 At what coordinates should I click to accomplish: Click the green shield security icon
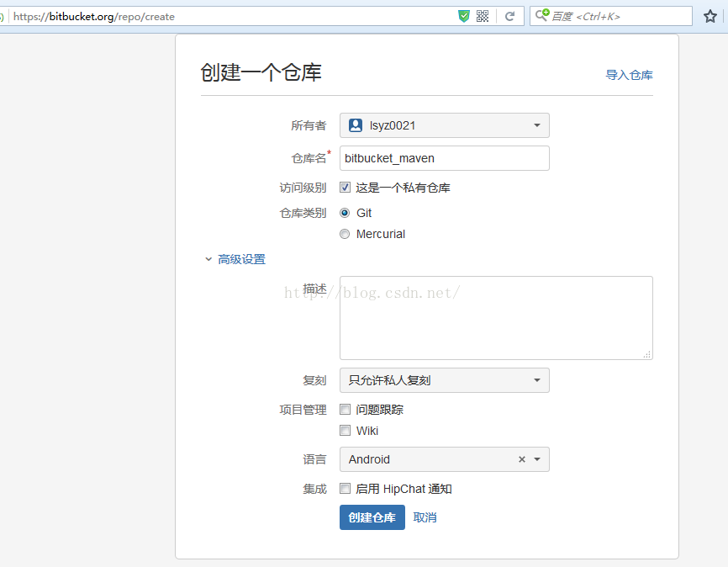[463, 16]
